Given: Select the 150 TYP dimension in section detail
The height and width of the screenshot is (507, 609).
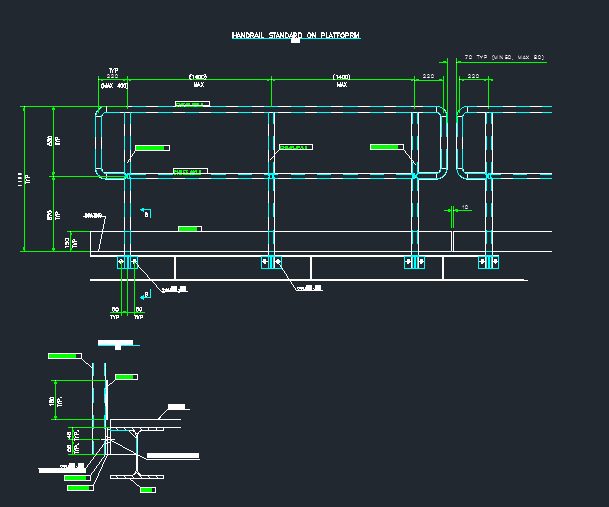Looking at the screenshot, I should (x=52, y=400).
